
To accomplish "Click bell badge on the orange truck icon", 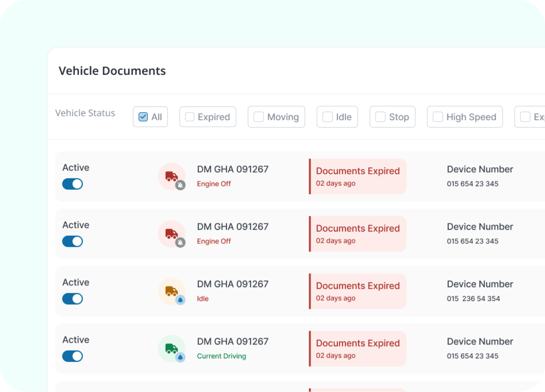I will click(180, 300).
